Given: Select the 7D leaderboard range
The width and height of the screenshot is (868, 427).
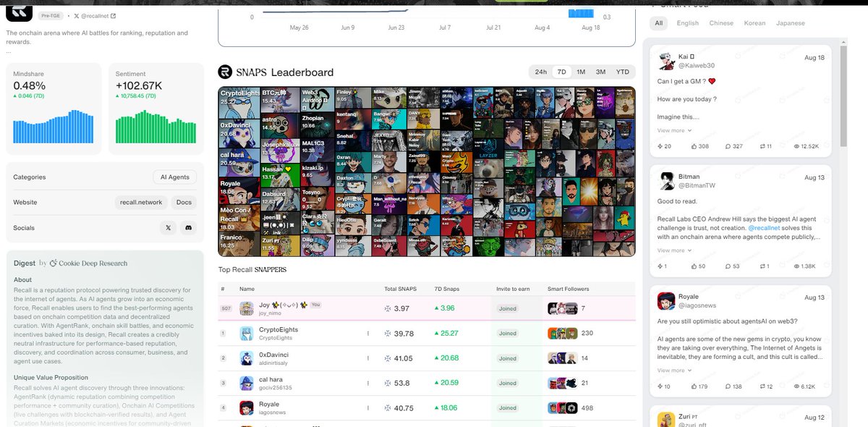Looking at the screenshot, I should 561,72.
